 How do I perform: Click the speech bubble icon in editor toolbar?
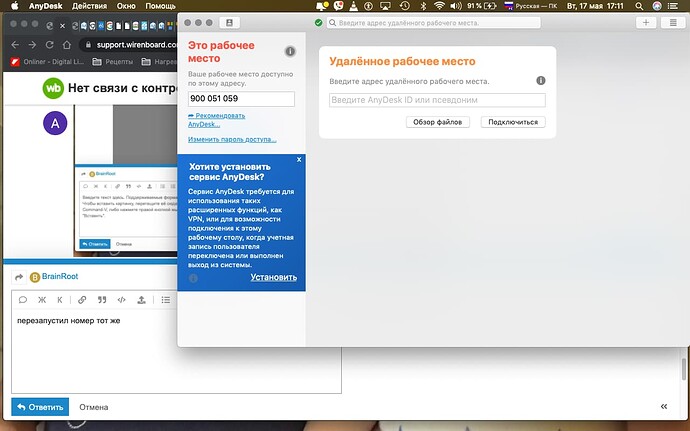tap(23, 300)
